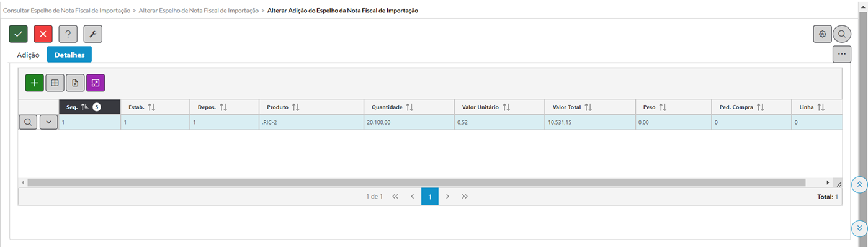This screenshot has width=868, height=247.
Task: Open the three-dots more options menu
Action: point(841,54)
